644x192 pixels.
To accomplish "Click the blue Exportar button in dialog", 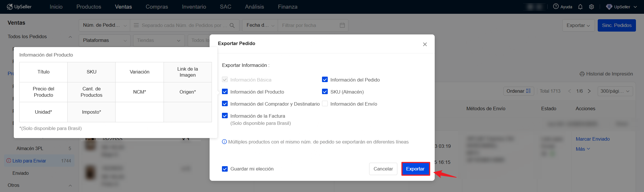I will 415,169.
